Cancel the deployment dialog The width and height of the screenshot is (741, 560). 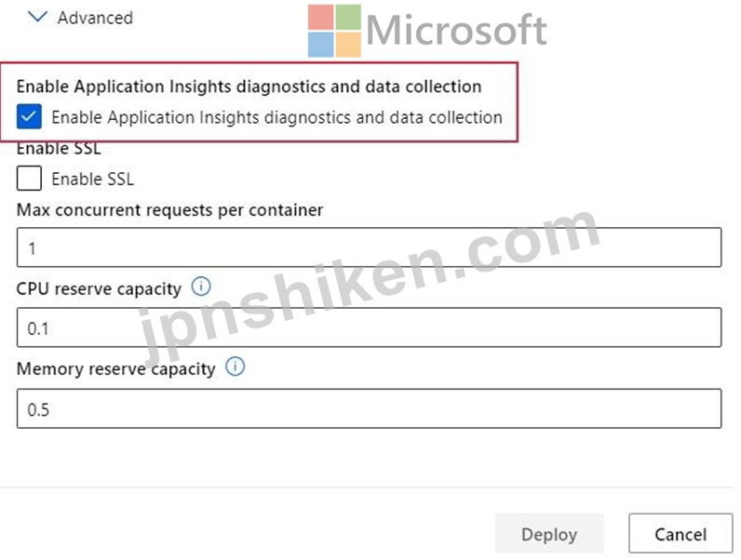(x=680, y=534)
